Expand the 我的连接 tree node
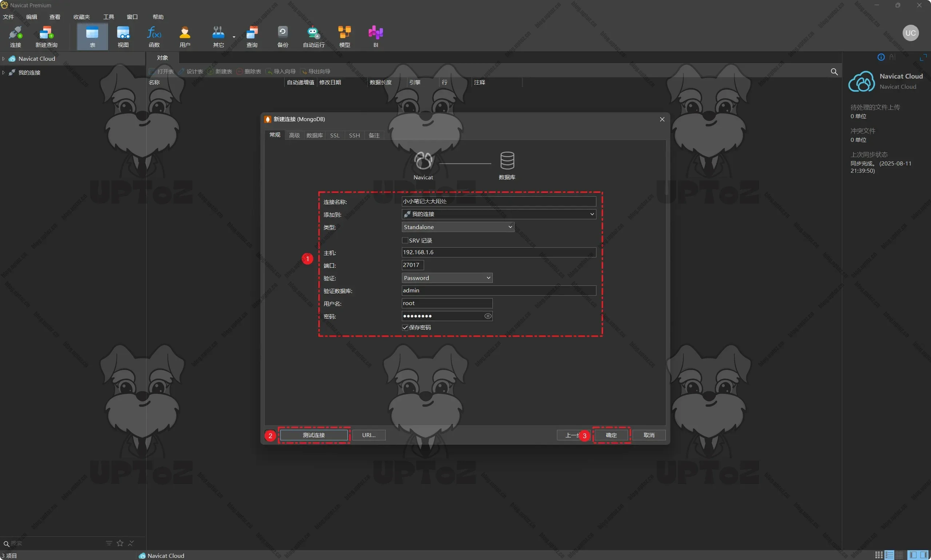Image resolution: width=931 pixels, height=560 pixels. [3, 72]
